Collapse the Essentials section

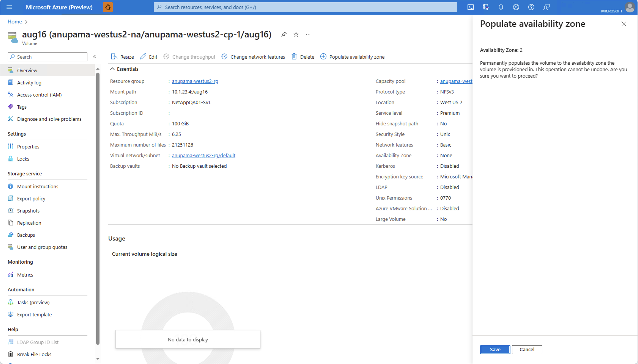(x=113, y=69)
